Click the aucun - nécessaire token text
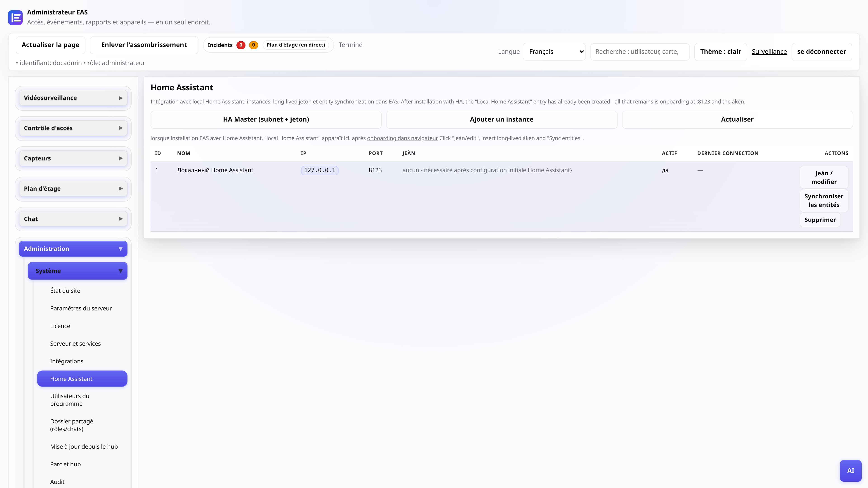The height and width of the screenshot is (488, 868). [487, 170]
